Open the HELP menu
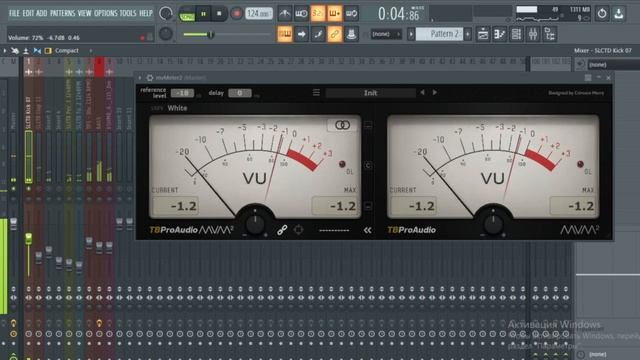Viewport: 640px width, 360px height. [x=146, y=13]
